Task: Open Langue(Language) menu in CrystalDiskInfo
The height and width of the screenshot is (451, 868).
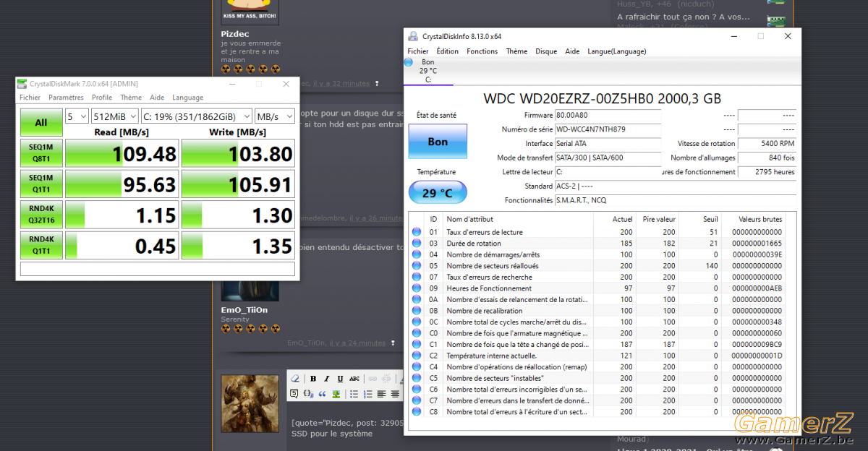Action: [x=617, y=51]
